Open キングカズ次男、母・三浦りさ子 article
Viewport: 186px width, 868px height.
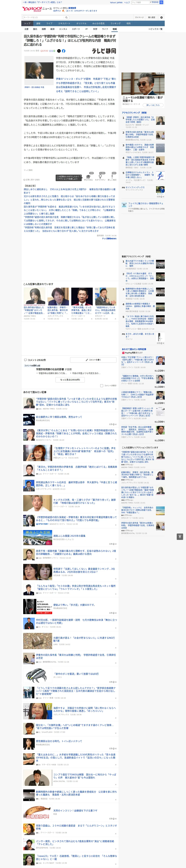click(x=84, y=501)
